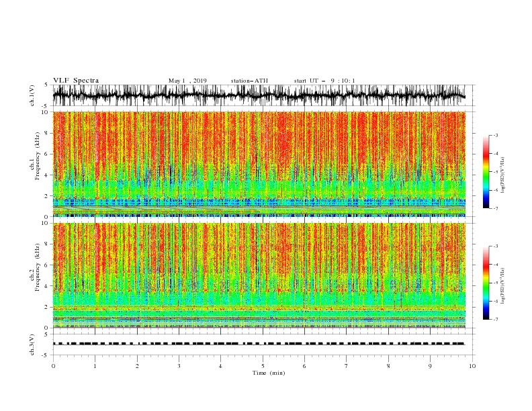Click the time axis tick label "4"
This screenshot has height=411, width=532.
pyautogui.click(x=220, y=366)
